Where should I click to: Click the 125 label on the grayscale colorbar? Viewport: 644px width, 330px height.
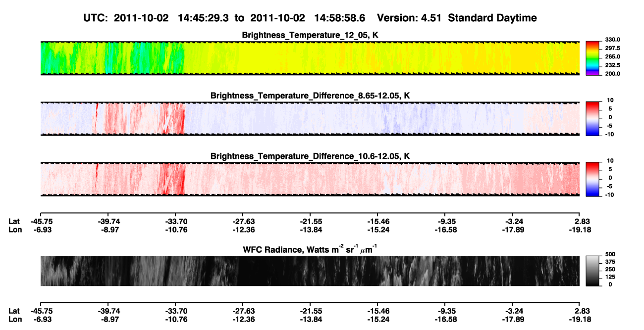click(611, 277)
